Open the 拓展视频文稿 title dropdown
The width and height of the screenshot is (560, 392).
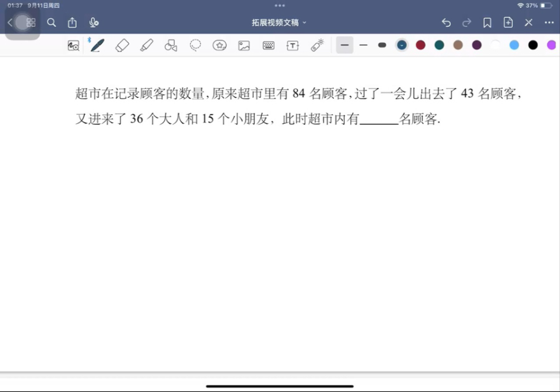point(279,22)
